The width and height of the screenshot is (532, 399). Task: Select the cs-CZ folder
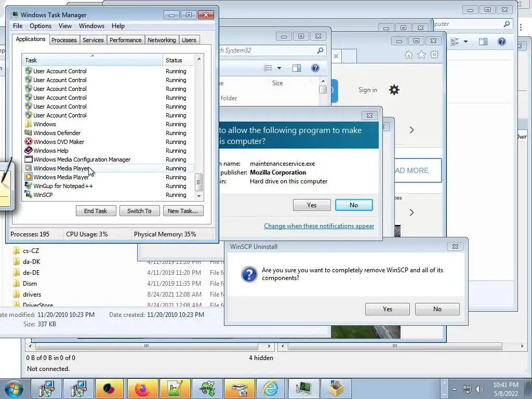click(x=31, y=251)
